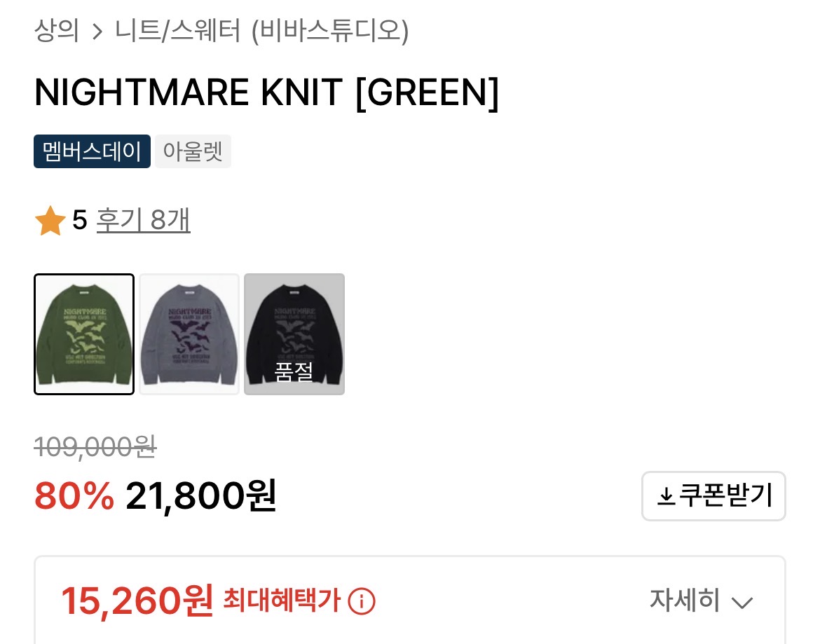
Task: Open the 후기 8개 reviews link
Action: point(143,220)
